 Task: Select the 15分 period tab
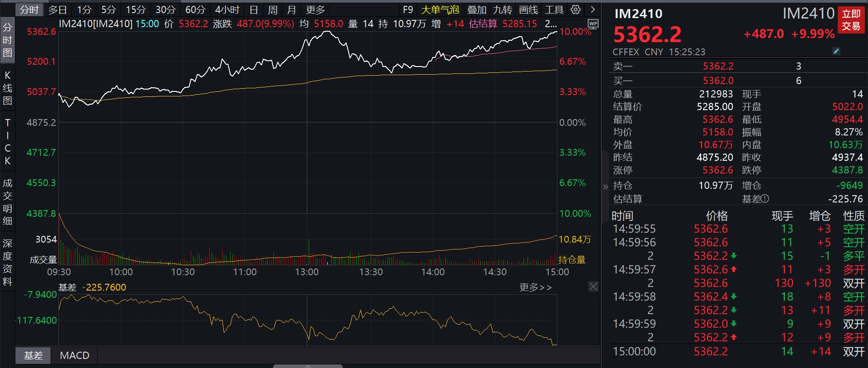(136, 10)
